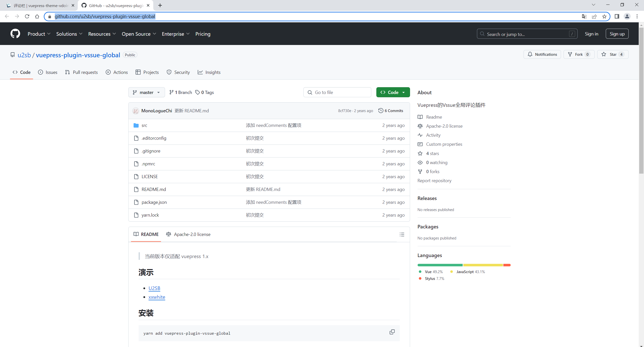This screenshot has width=644, height=347.
Task: Close the vuepress-theme-vdoing browser tab
Action: click(73, 5)
